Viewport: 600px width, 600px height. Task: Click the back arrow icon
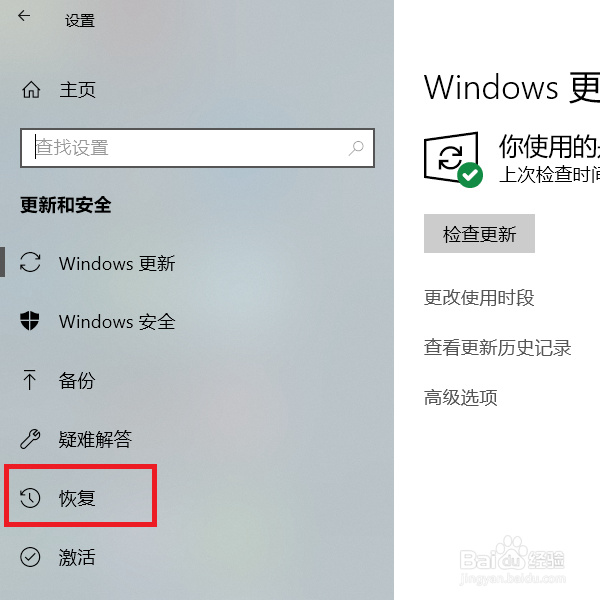tap(24, 16)
